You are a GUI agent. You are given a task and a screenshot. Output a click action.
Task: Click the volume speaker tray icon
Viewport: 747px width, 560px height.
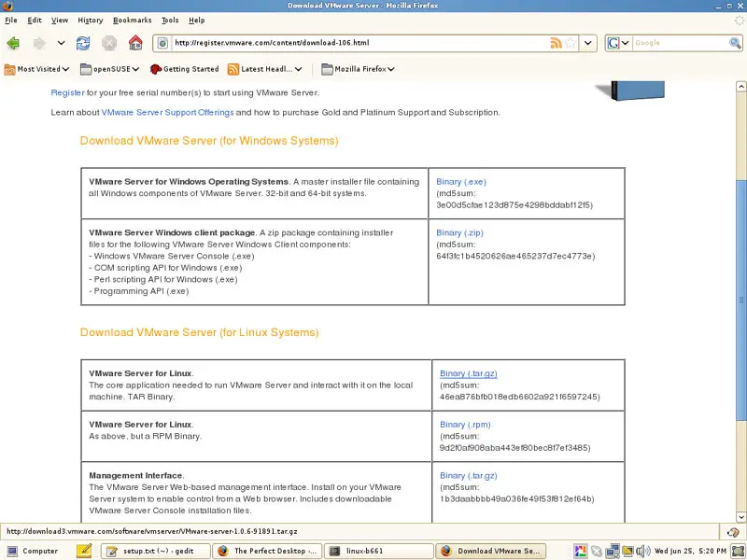[643, 551]
